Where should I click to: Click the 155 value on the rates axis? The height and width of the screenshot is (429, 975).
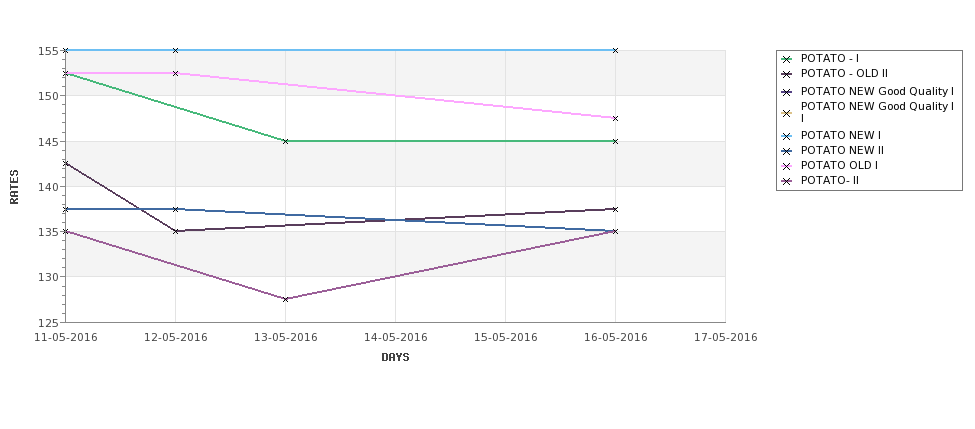pyautogui.click(x=49, y=51)
